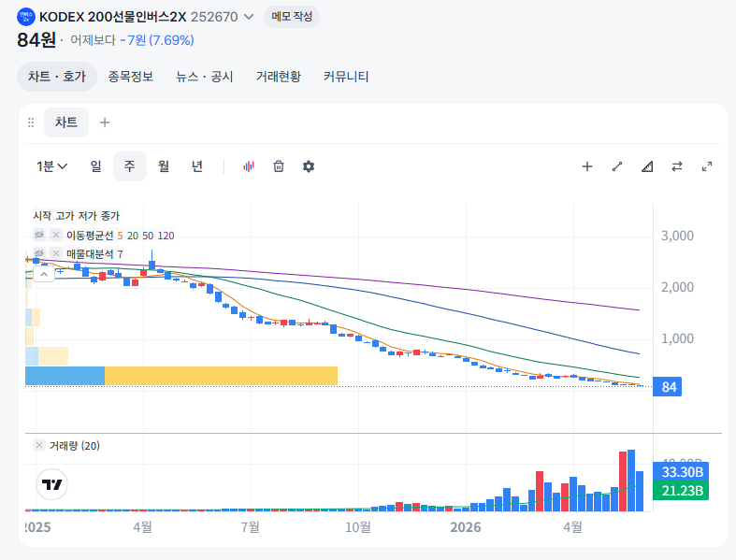The image size is (736, 560).
Task: Select the 년 yearly interval
Action: [x=197, y=166]
